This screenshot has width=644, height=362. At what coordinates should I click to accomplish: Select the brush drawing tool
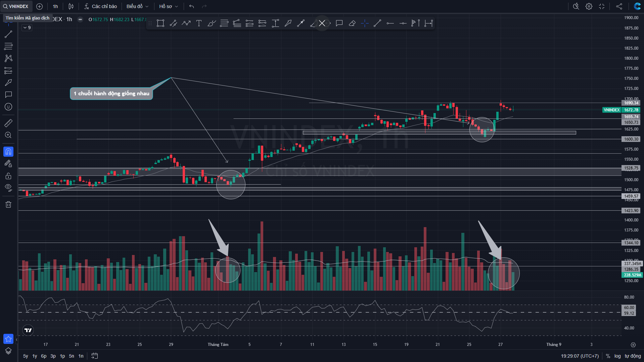(212, 23)
